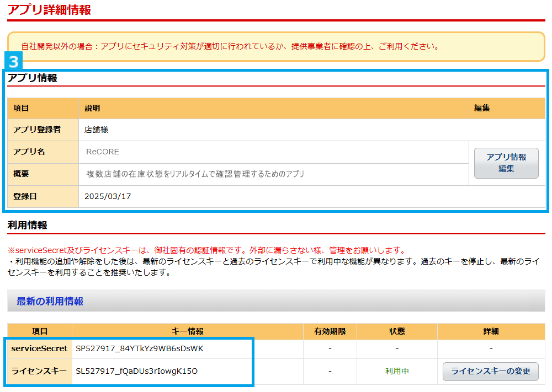Click the 登録日 value 2025/03/17
The image size is (552, 392).
click(108, 196)
